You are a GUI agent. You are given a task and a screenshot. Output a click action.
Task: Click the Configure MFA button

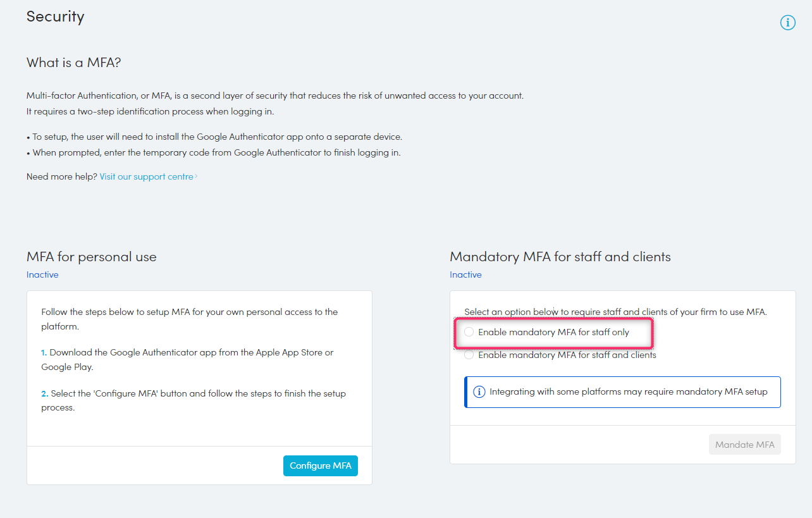[x=320, y=466]
